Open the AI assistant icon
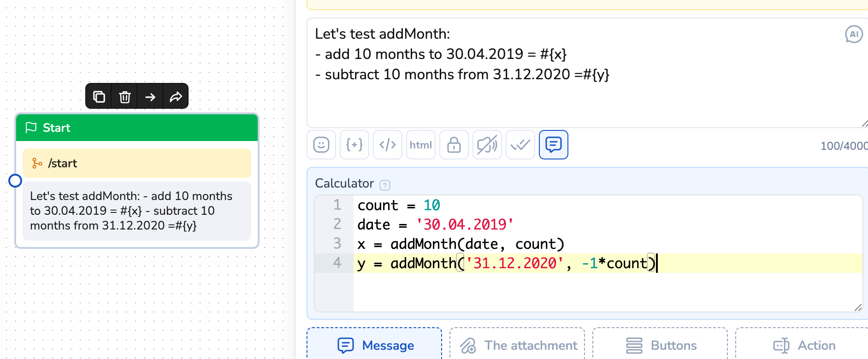The image size is (868, 359). [x=854, y=34]
